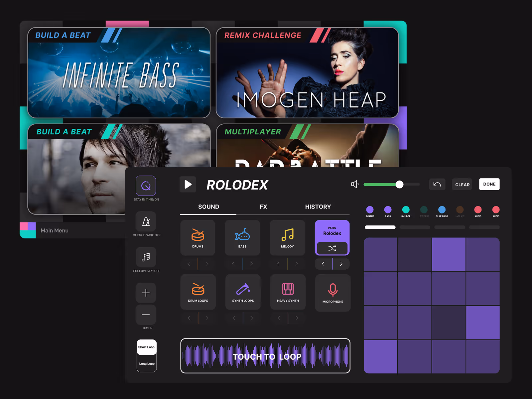Image resolution: width=532 pixels, height=399 pixels.
Task: Go to next Drums sound
Action: click(207, 264)
